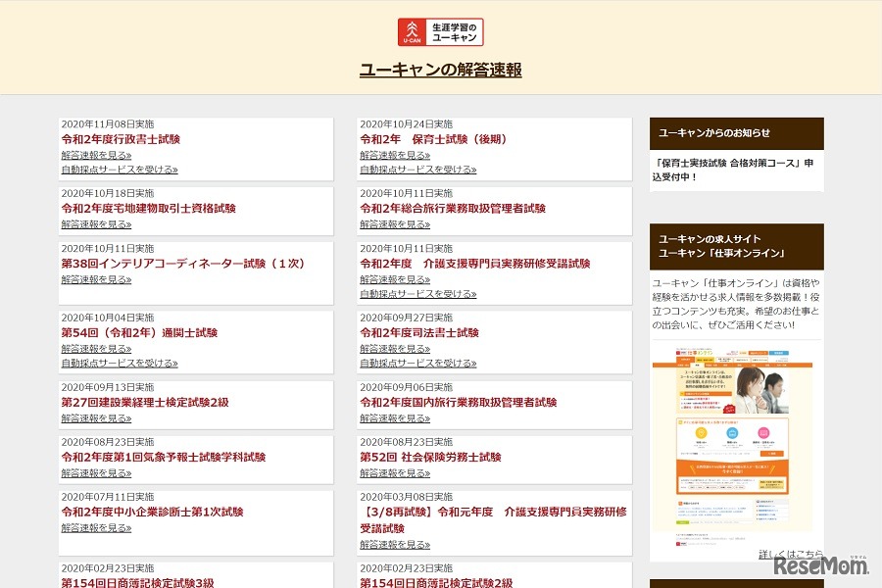Viewport: 882px width, 588px height.
Task: View 解答速報 for 令和2年度行政書士試験
Action: click(x=96, y=155)
